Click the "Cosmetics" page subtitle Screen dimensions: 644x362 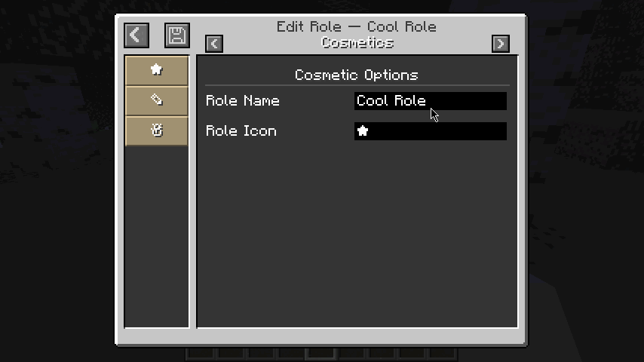point(357,43)
